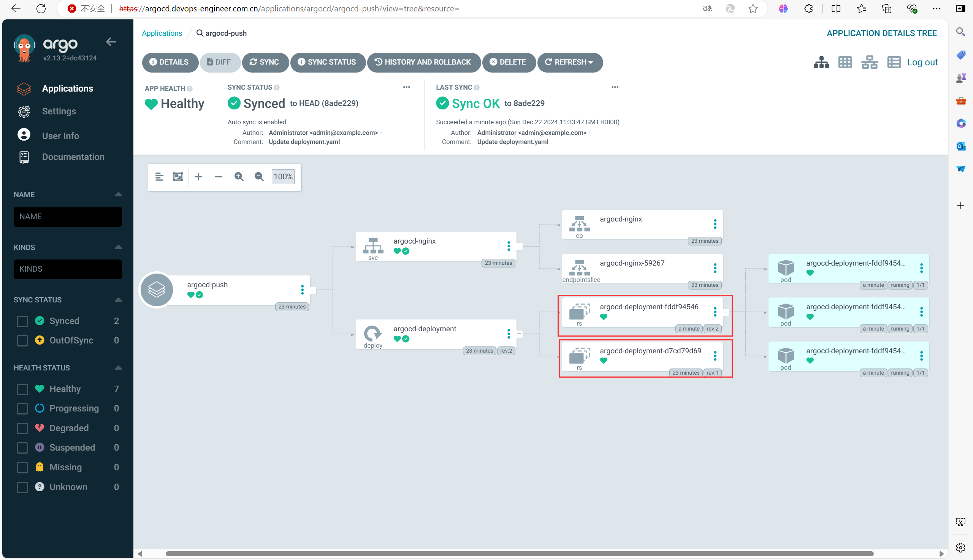973x560 pixels.
Task: Click the zoom out magnifier icon
Action: click(x=259, y=177)
